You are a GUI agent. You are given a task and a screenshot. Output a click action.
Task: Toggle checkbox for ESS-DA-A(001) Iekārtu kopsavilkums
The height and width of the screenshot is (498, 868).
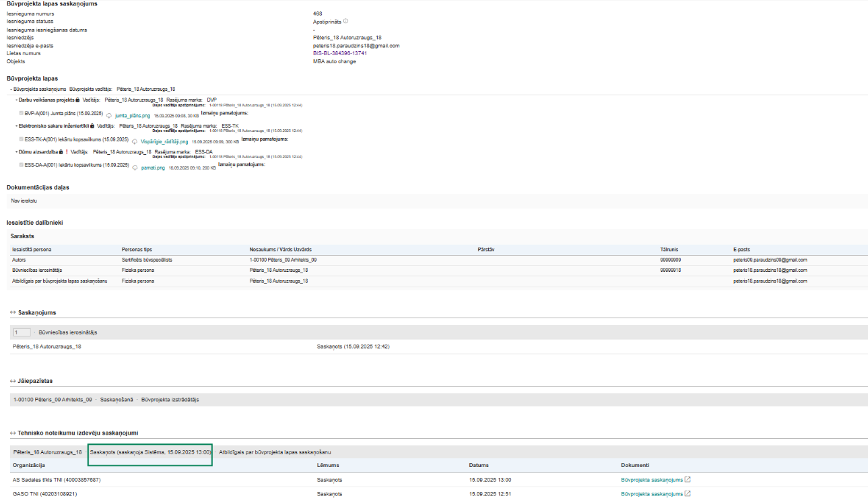22,165
